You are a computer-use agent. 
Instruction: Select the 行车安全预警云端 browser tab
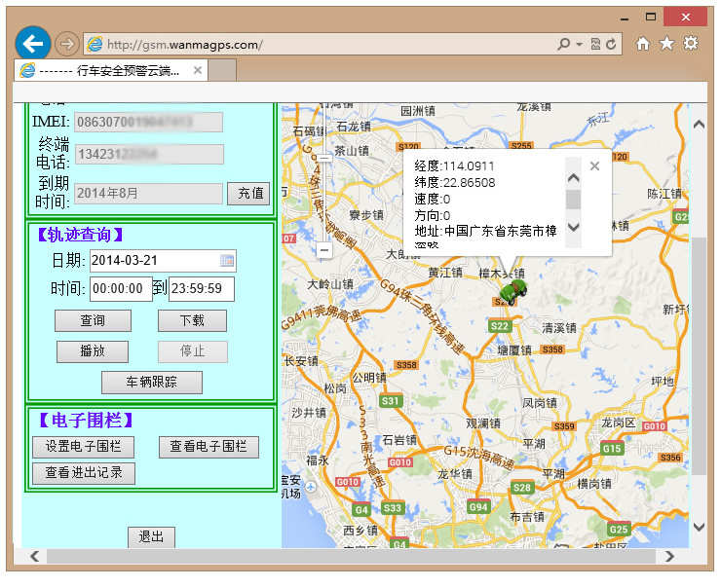tap(109, 71)
